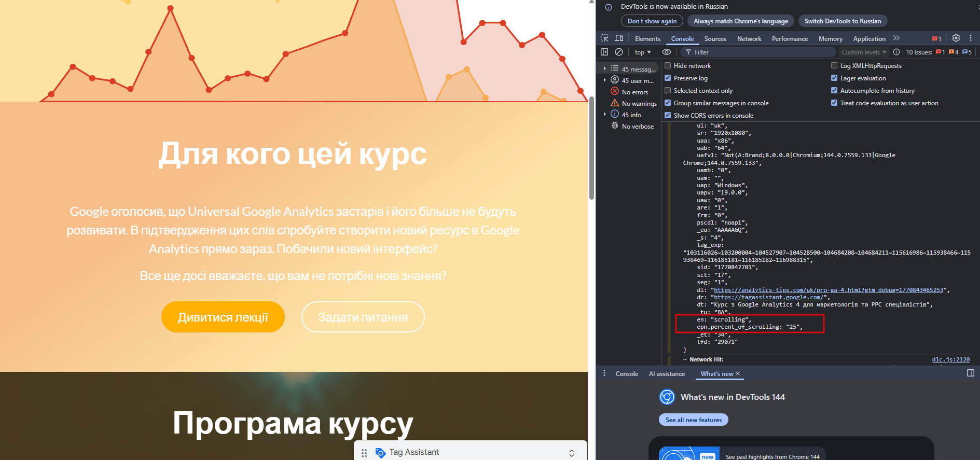Open the Chrome 144 highlights video thumbnail

[x=689, y=453]
